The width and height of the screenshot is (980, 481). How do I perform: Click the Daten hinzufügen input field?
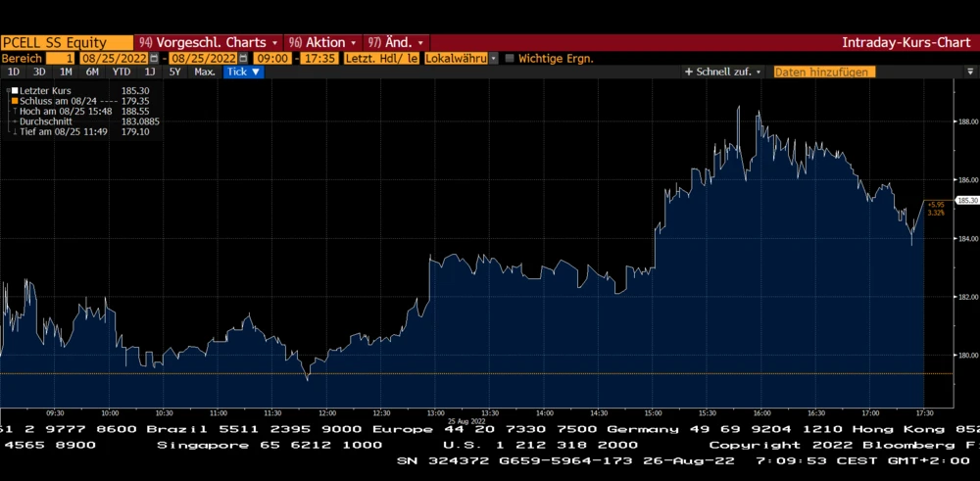point(823,72)
